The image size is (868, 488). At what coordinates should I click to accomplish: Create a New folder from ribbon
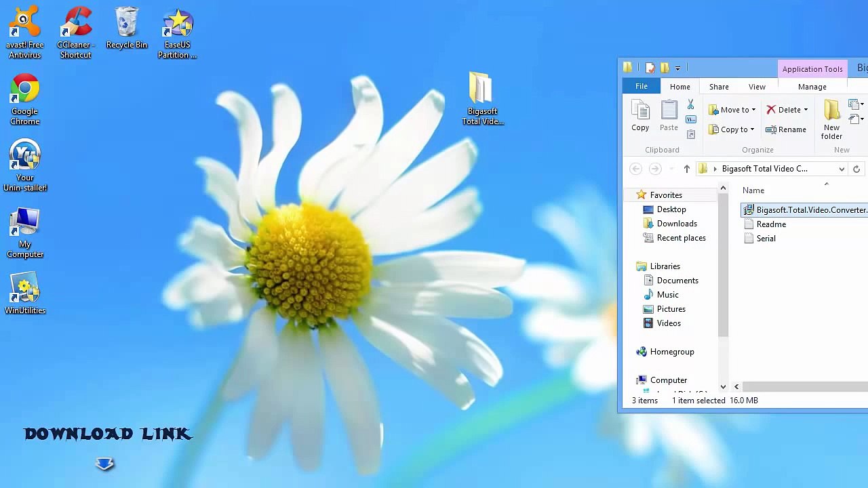[831, 119]
